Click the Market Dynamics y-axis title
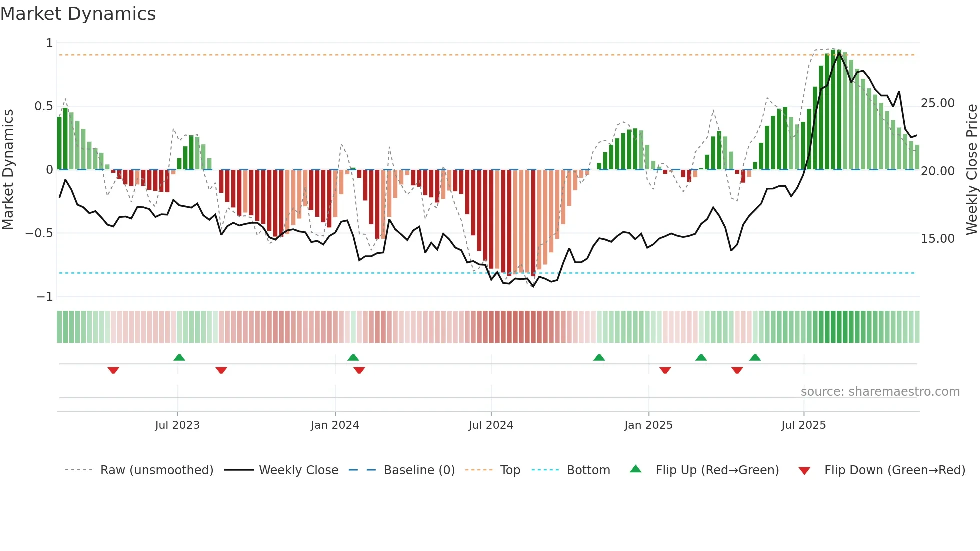This screenshot has width=980, height=551. point(8,169)
